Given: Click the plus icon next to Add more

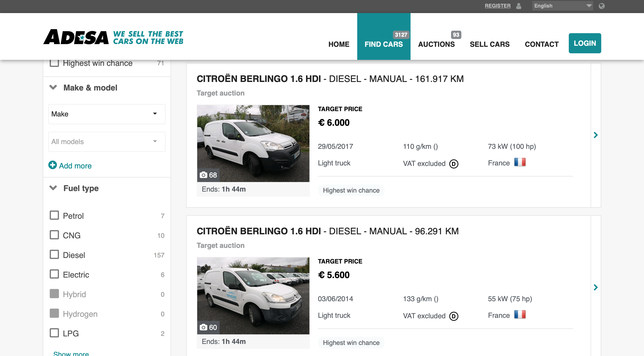Looking at the screenshot, I should click(53, 165).
